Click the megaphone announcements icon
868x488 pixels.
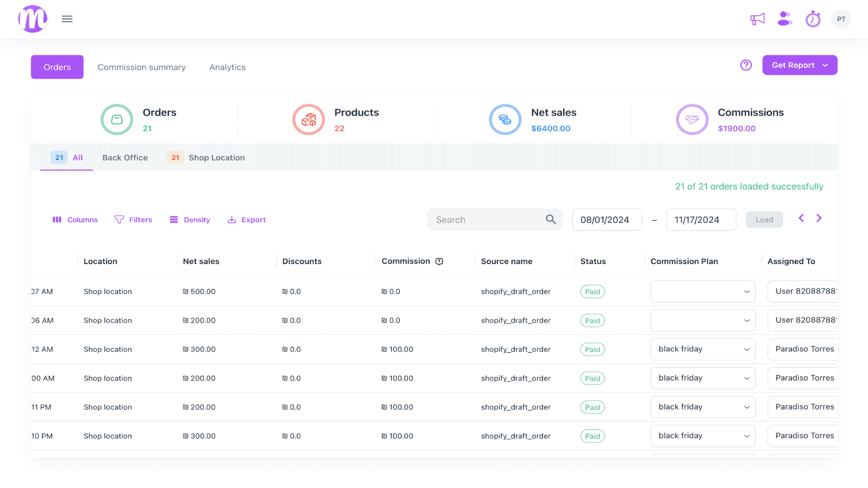pyautogui.click(x=757, y=19)
